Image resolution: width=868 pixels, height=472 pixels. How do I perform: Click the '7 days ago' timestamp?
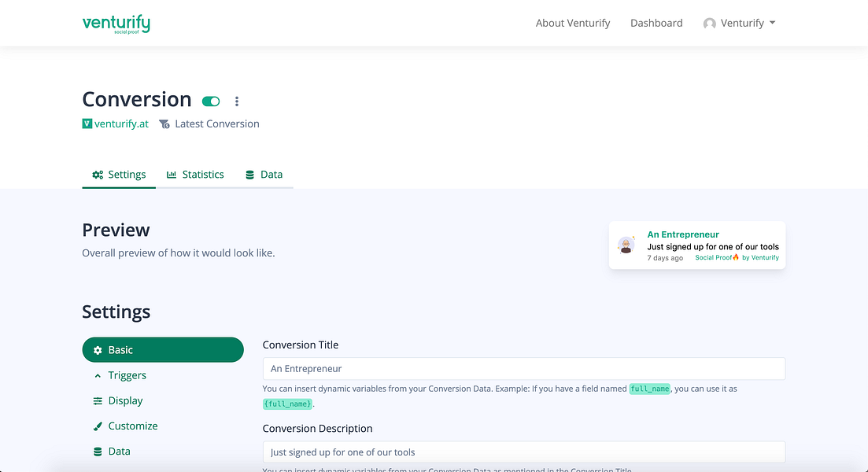click(665, 258)
